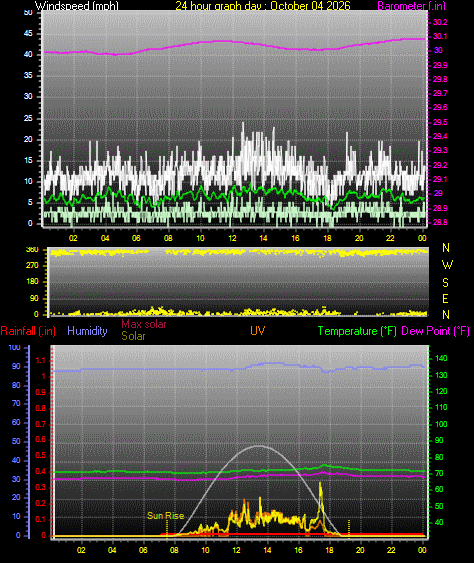Click the Sun Rise marker label
The width and height of the screenshot is (474, 563).
[166, 516]
